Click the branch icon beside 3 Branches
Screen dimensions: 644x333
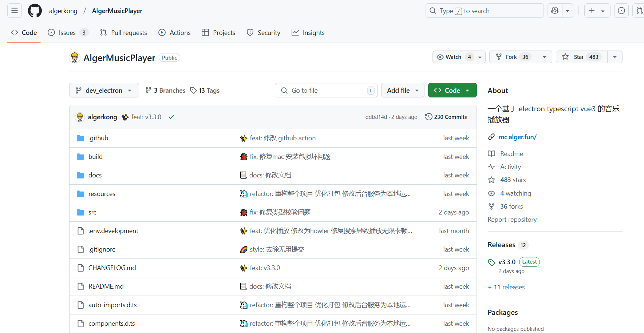(148, 90)
